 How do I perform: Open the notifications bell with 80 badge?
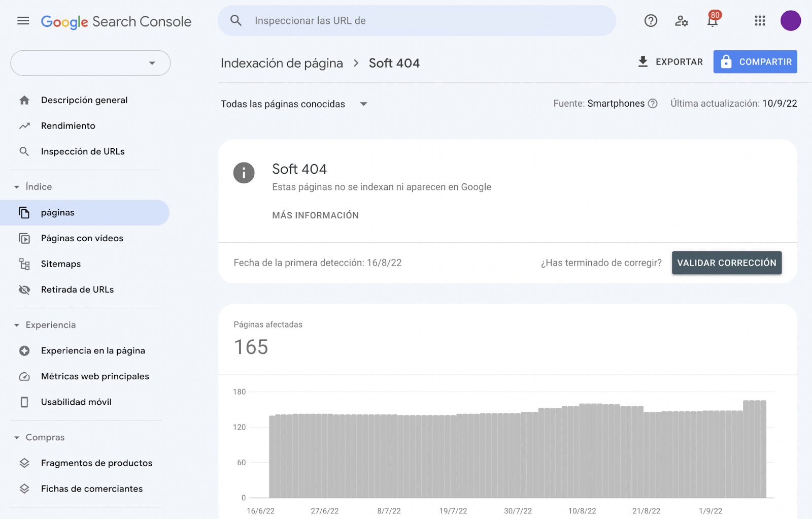click(x=713, y=21)
